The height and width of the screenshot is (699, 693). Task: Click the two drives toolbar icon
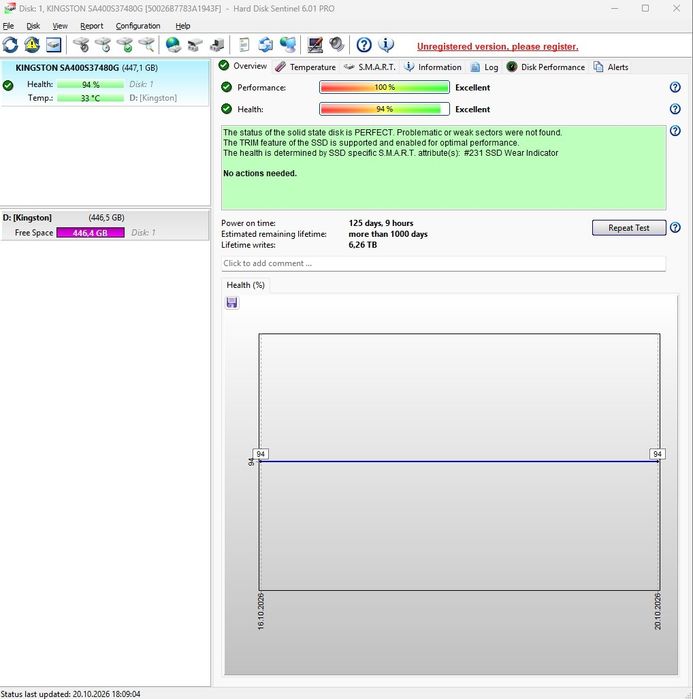tap(195, 45)
